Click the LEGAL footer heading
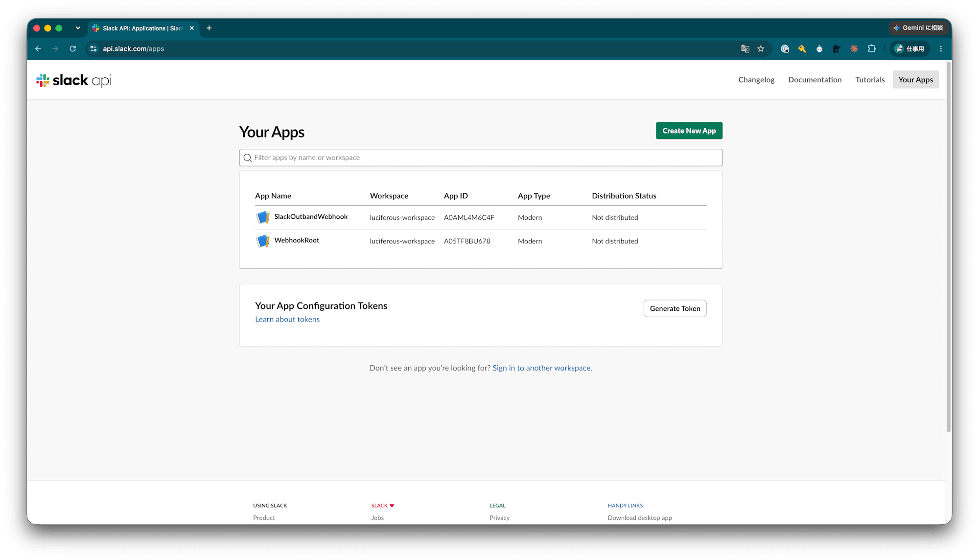979x560 pixels. [x=497, y=506]
